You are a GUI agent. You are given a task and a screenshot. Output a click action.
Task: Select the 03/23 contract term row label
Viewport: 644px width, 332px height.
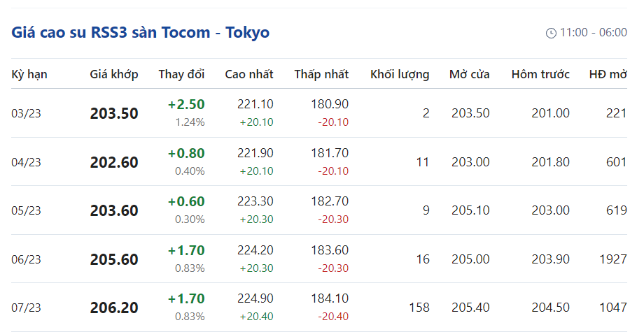coord(27,113)
